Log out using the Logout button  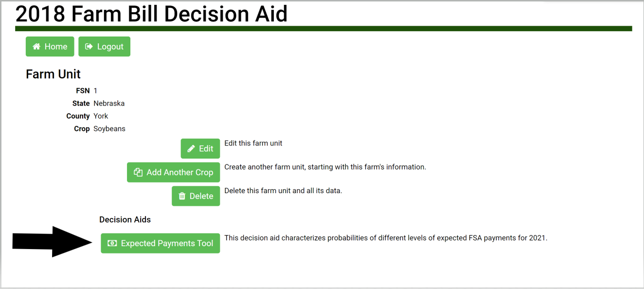(x=105, y=47)
